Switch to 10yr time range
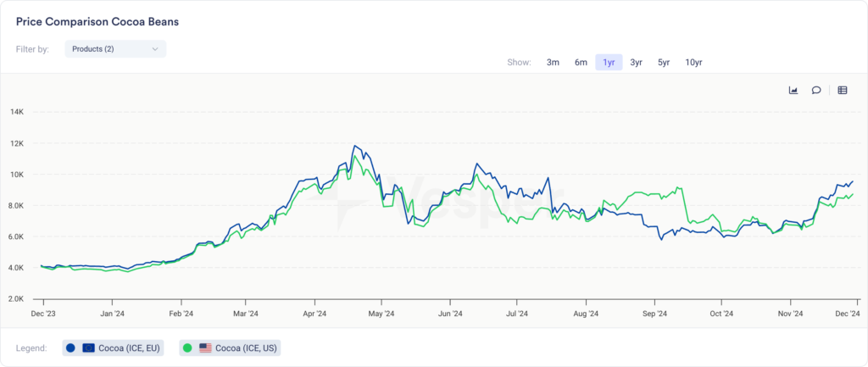Image resolution: width=868 pixels, height=367 pixels. click(x=693, y=62)
